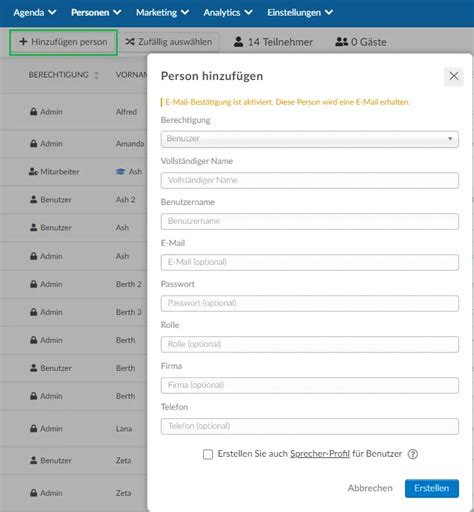
Task: Click the Erstellen button
Action: tap(432, 488)
